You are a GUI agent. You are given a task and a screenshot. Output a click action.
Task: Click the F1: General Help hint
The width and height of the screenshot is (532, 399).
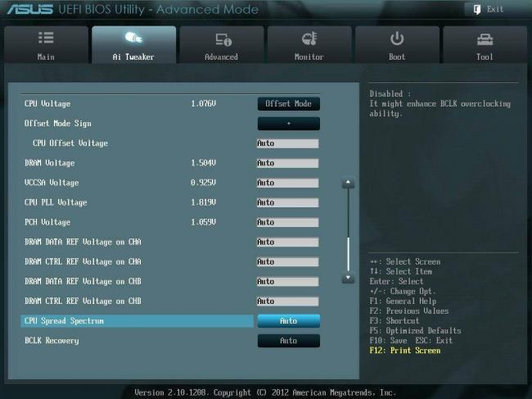(403, 302)
